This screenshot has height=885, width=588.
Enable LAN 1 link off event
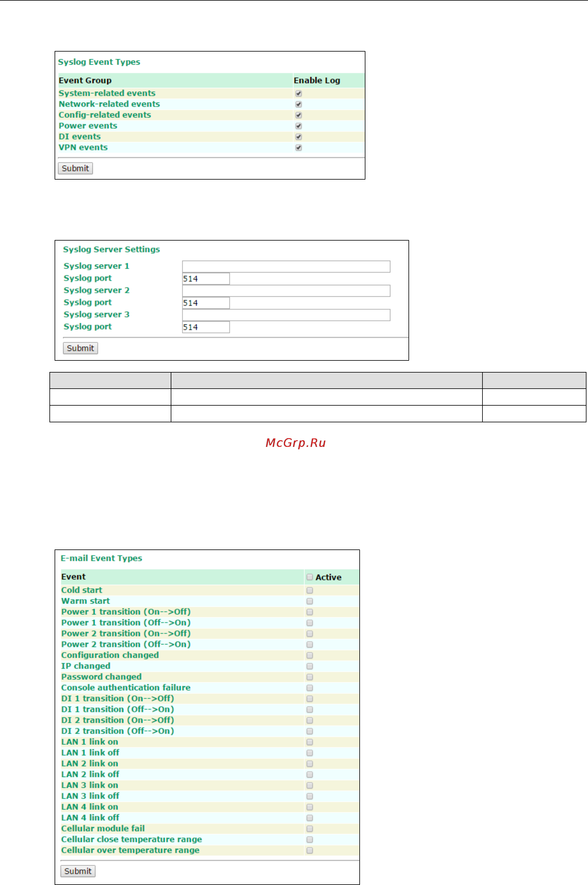pos(310,753)
